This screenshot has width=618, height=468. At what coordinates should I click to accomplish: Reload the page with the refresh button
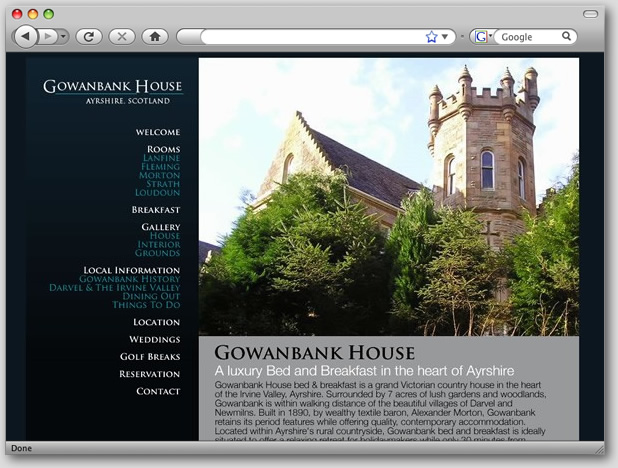click(88, 36)
